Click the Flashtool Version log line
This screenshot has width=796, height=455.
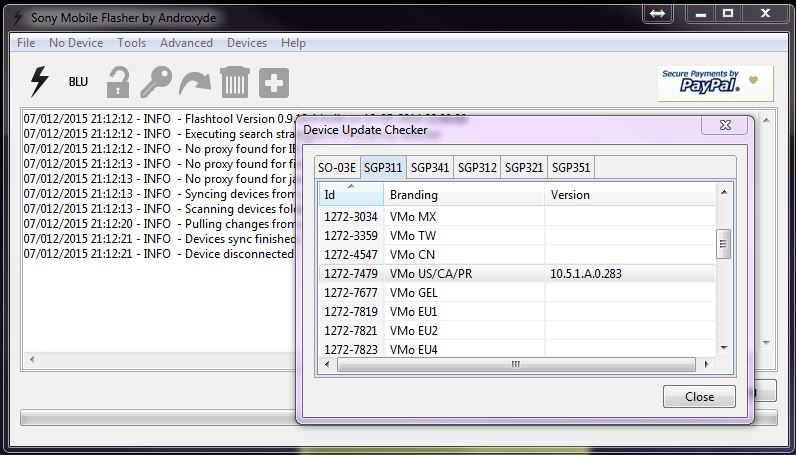[x=159, y=119]
